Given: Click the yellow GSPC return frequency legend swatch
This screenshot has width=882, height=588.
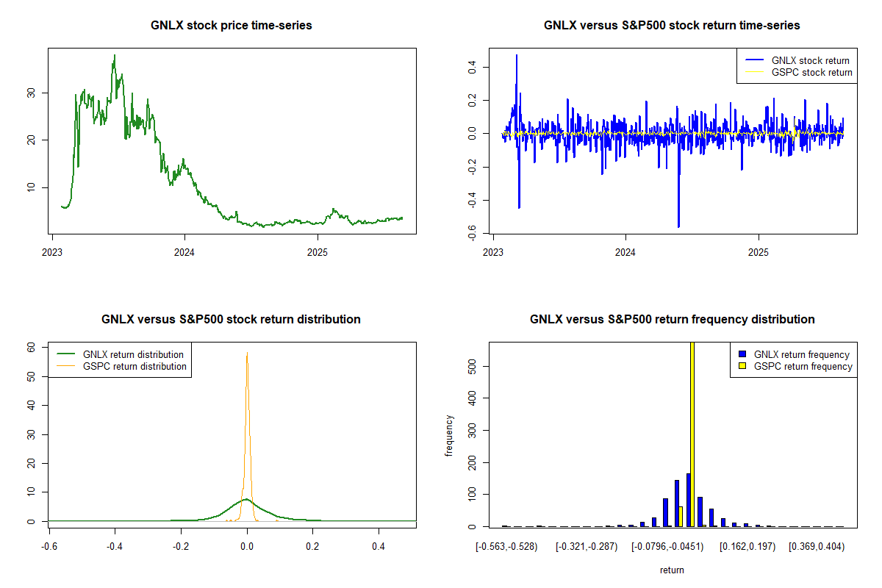Looking at the screenshot, I should [743, 366].
